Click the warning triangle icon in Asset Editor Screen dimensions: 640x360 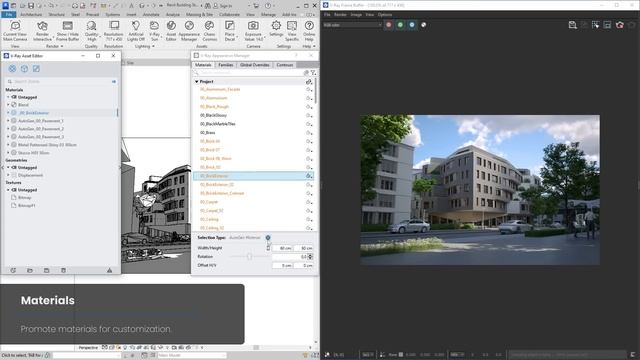click(x=109, y=270)
